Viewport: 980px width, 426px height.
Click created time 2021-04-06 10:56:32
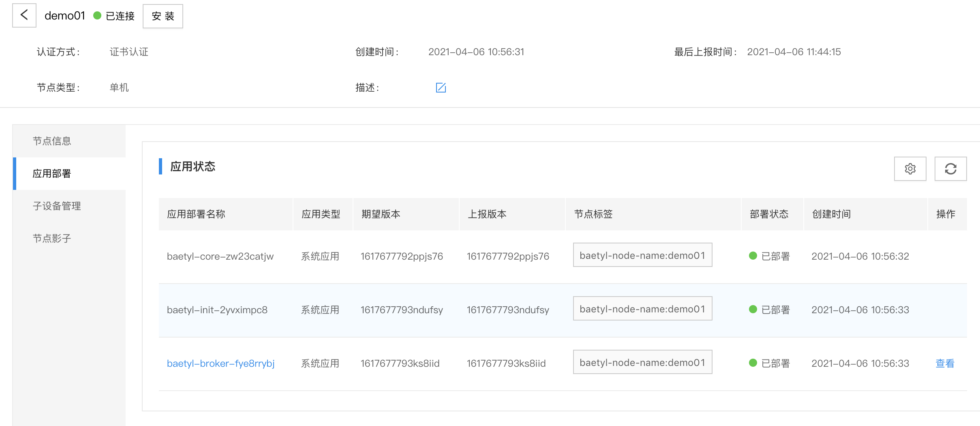tap(860, 256)
